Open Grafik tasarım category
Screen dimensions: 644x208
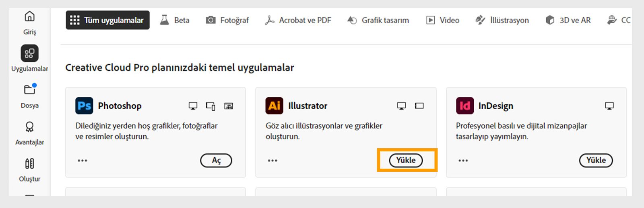tap(378, 20)
